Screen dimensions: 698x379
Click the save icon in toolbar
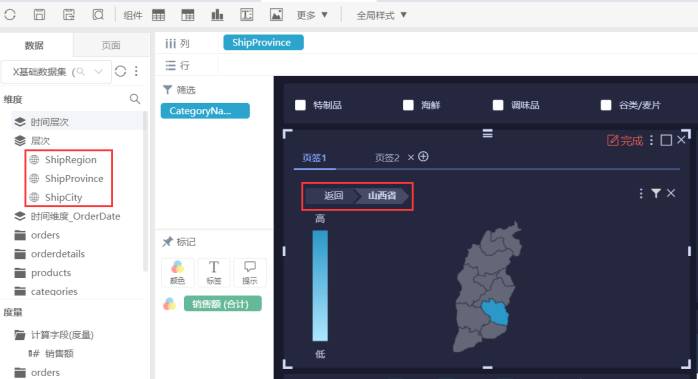tap(39, 15)
